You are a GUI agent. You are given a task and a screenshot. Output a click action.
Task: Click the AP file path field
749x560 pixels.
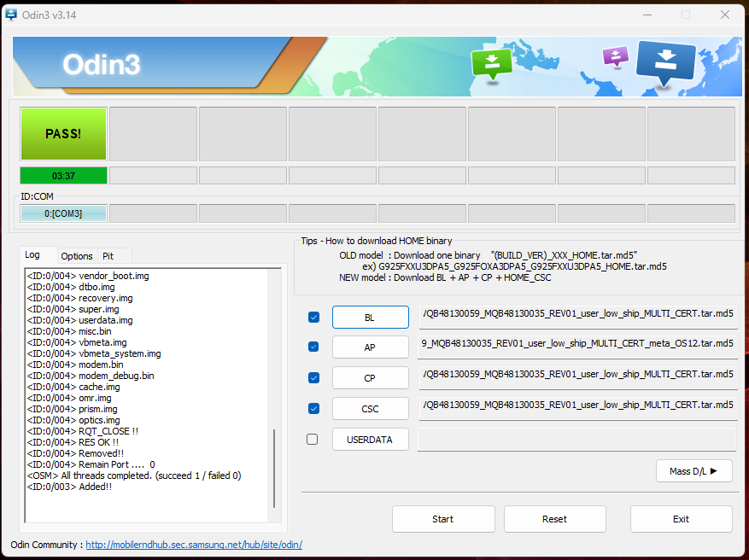[578, 347]
